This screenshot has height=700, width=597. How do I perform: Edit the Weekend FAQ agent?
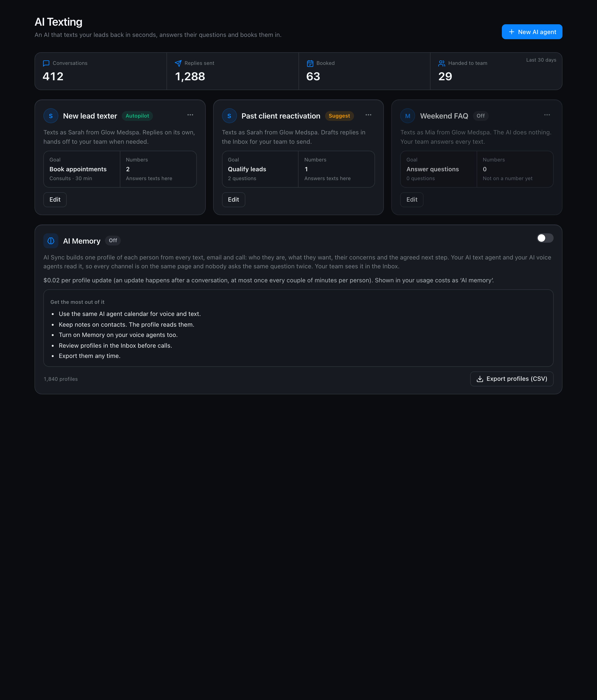pos(412,200)
